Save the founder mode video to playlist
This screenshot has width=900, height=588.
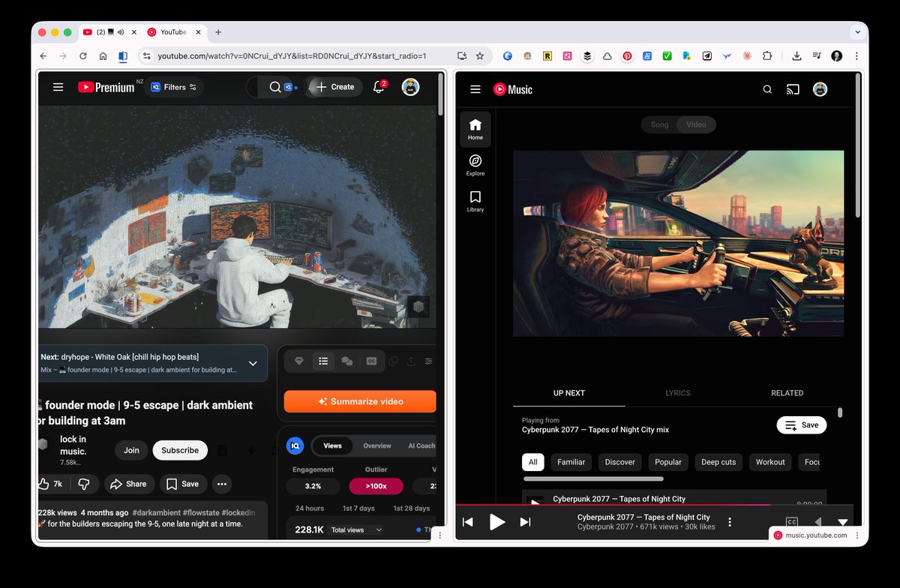(x=182, y=484)
